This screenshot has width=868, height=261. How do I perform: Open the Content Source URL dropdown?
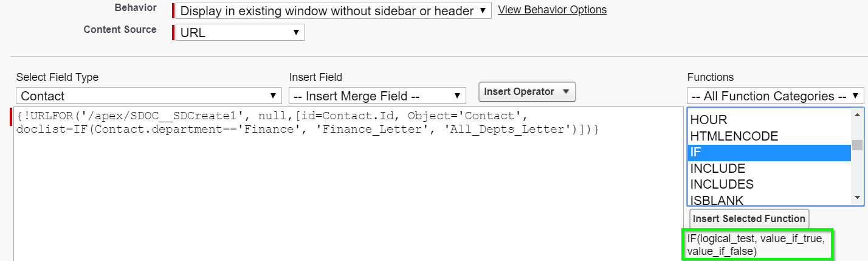coord(240,32)
